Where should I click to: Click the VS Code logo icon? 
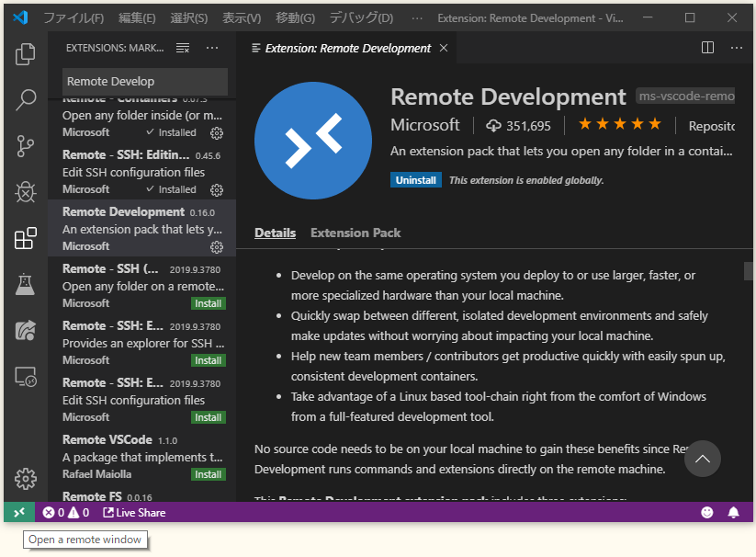click(x=20, y=17)
